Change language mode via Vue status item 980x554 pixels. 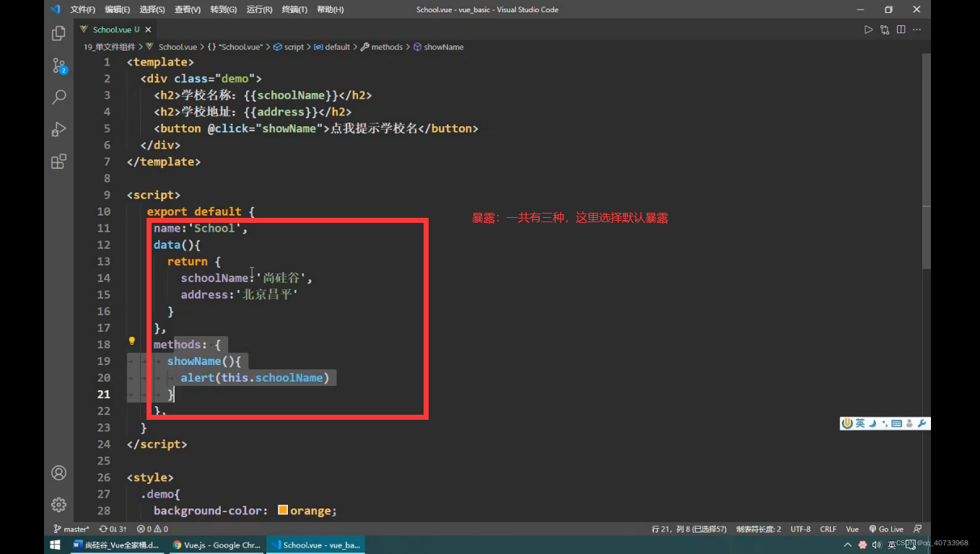[852, 529]
